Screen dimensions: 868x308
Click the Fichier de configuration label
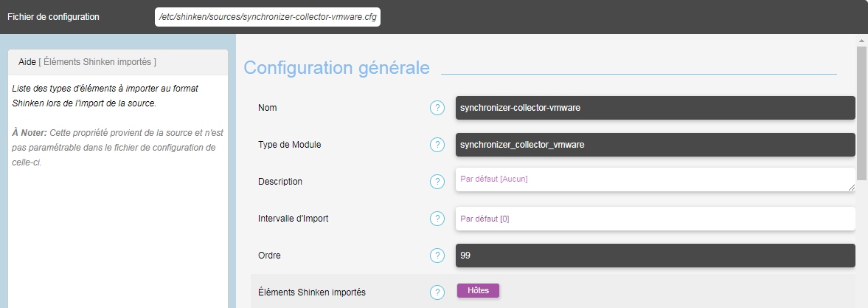pyautogui.click(x=53, y=16)
